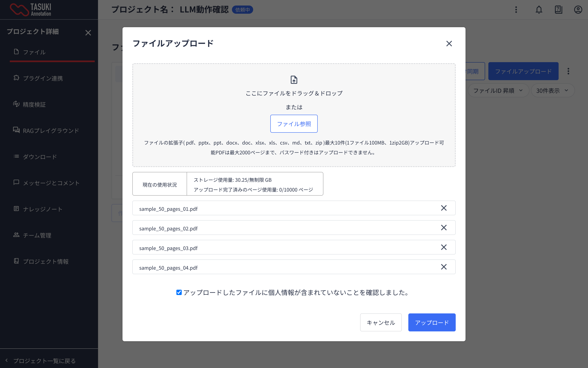The image size is (588, 368).
Task: Click the sample_50_pages_01.pdf filename
Action: (x=168, y=209)
